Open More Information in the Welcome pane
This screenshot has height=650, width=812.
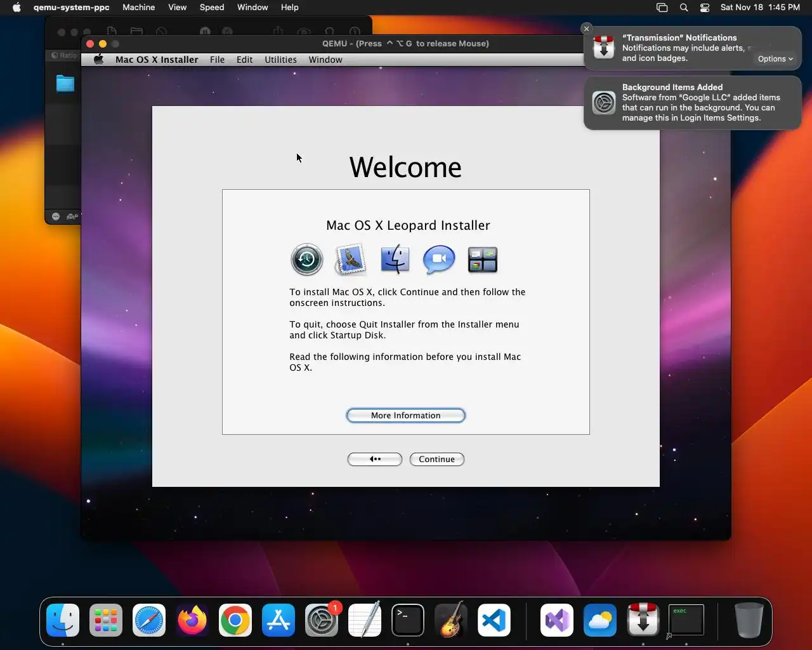[x=406, y=415]
